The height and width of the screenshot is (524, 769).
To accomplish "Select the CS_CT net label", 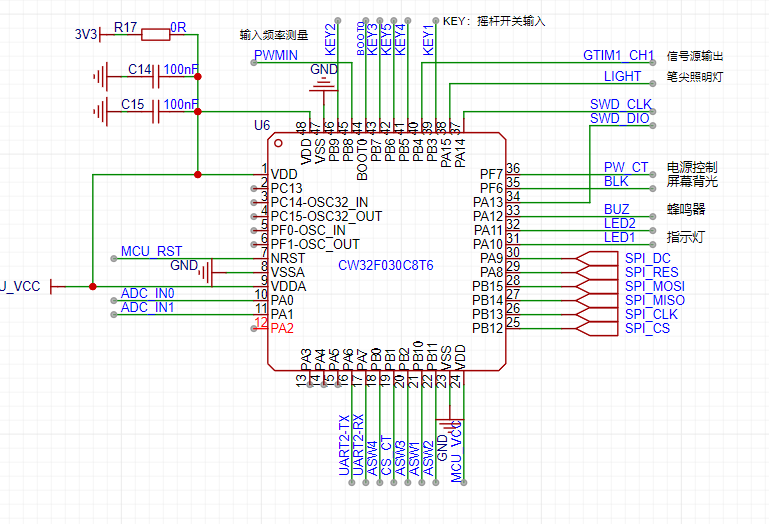I will [386, 455].
